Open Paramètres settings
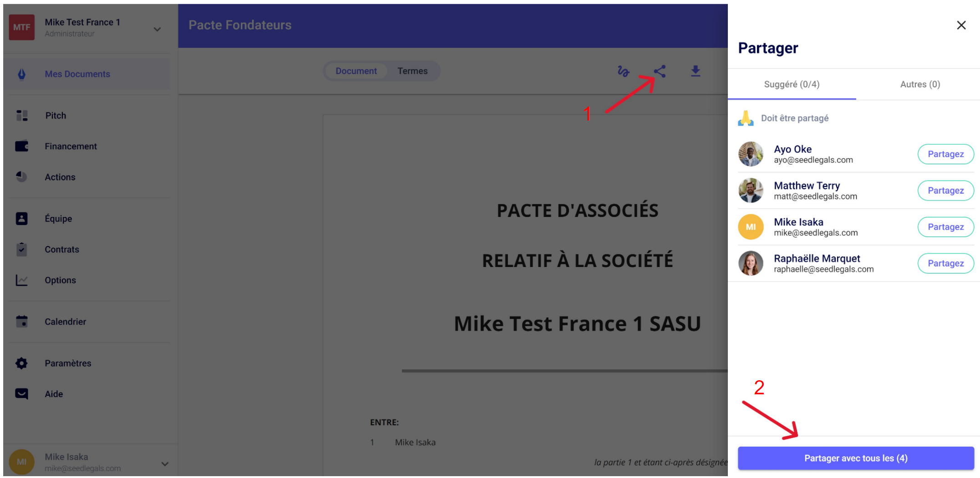This screenshot has width=980, height=478. [68, 363]
